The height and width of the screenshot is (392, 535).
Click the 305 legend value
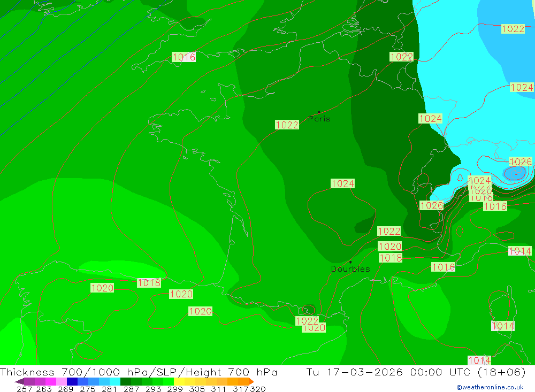click(197, 389)
